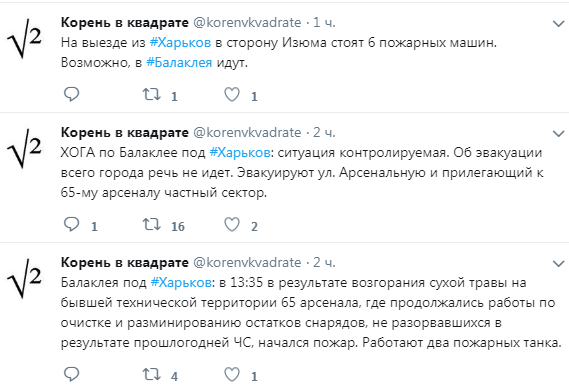Retweet the post about fire trucks near Izyum
The height and width of the screenshot is (386, 569).
tap(151, 94)
